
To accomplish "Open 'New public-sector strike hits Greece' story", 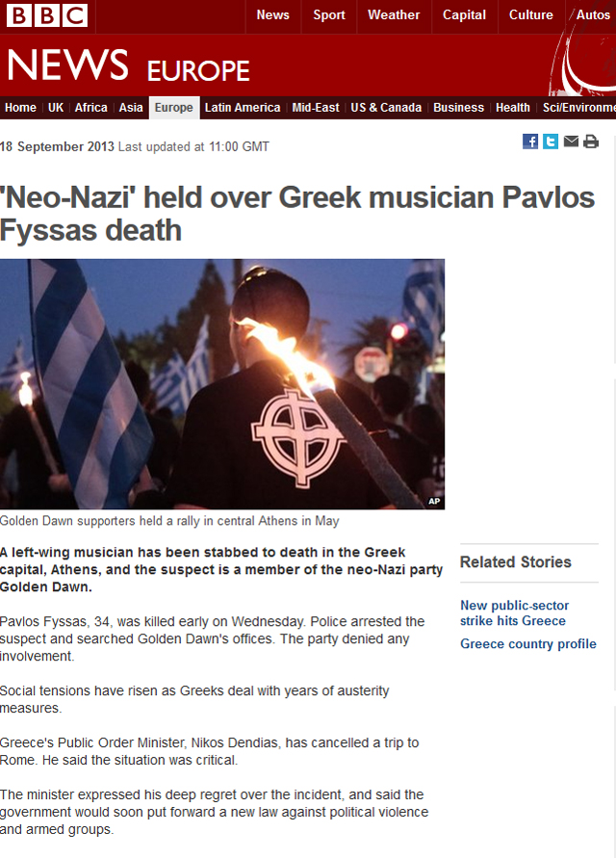I will [x=514, y=612].
